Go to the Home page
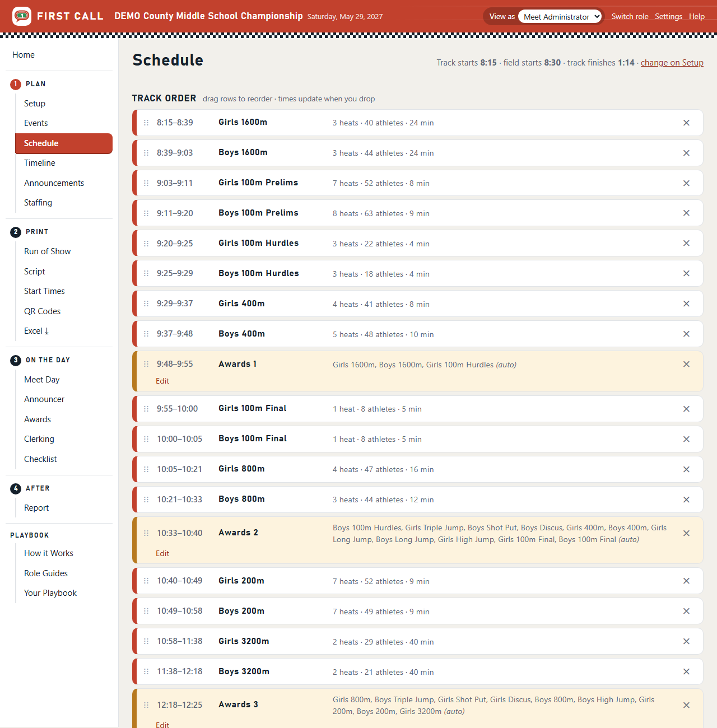Viewport: 717px width, 728px height. (24, 55)
